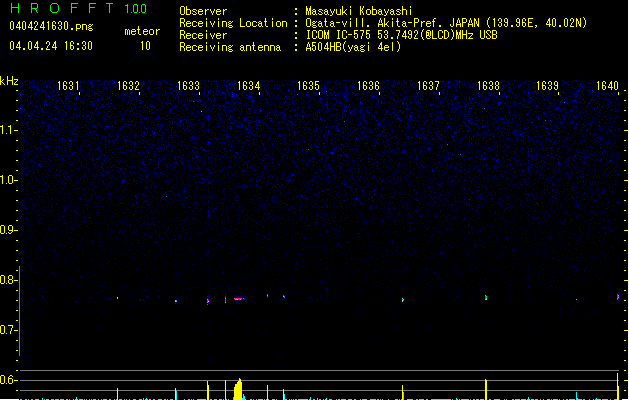
Task: Click the 1636 time axis marker
Action: pos(368,86)
